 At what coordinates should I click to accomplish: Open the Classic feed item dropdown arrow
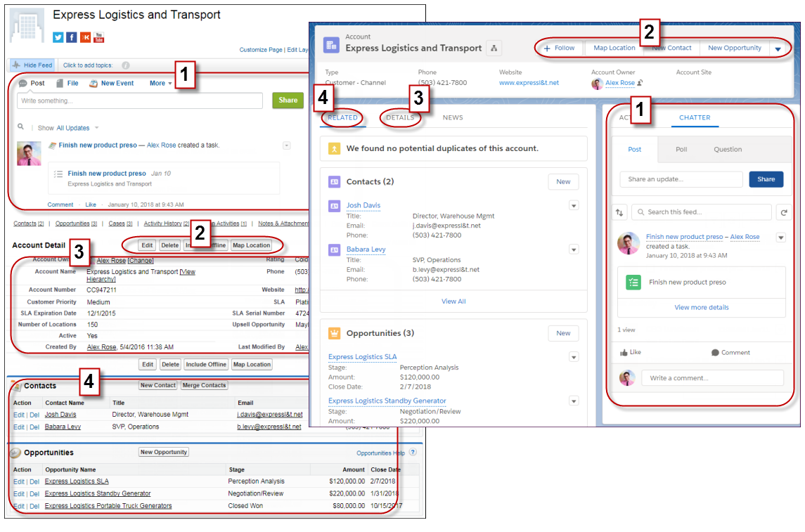pos(286,145)
